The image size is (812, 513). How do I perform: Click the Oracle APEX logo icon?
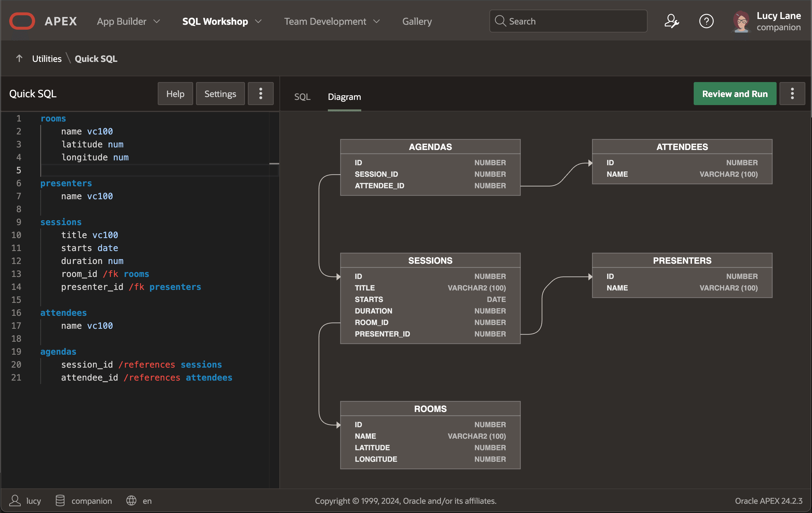tap(22, 21)
